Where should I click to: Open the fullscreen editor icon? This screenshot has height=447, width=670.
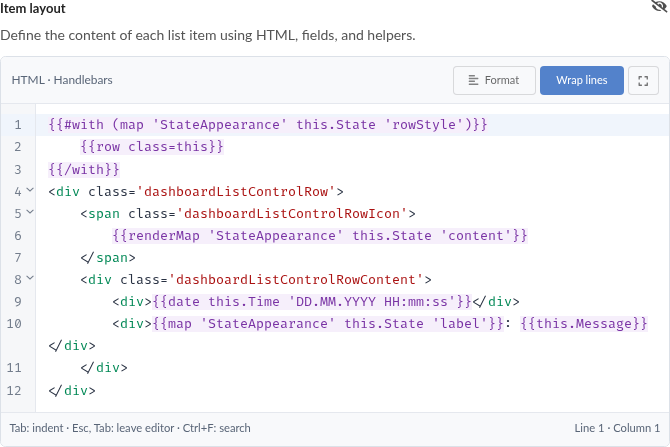click(643, 81)
